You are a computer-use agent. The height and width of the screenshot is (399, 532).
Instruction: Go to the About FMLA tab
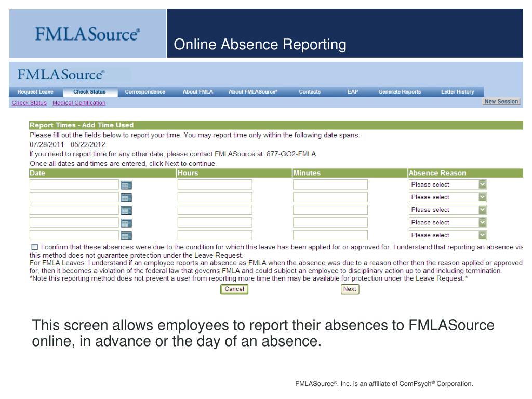(x=198, y=91)
